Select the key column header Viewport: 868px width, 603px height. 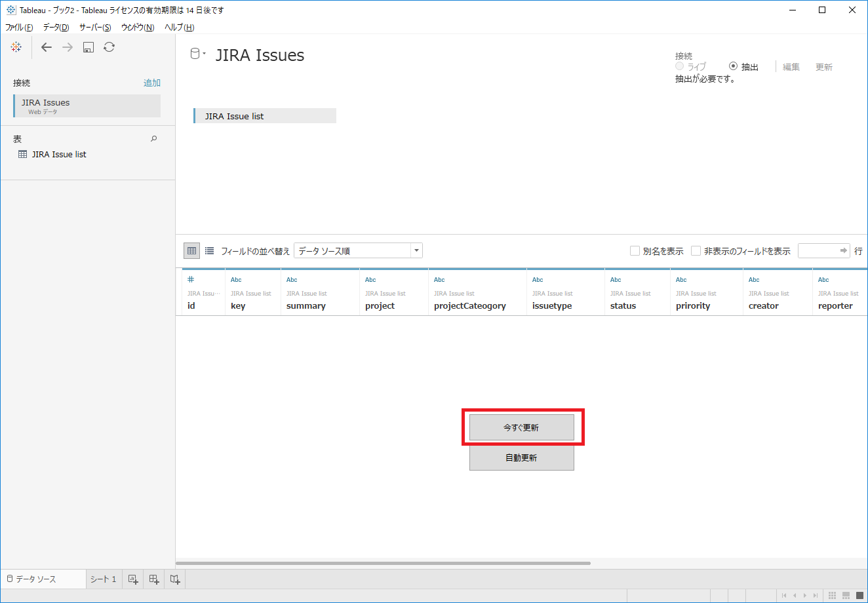[x=253, y=292]
